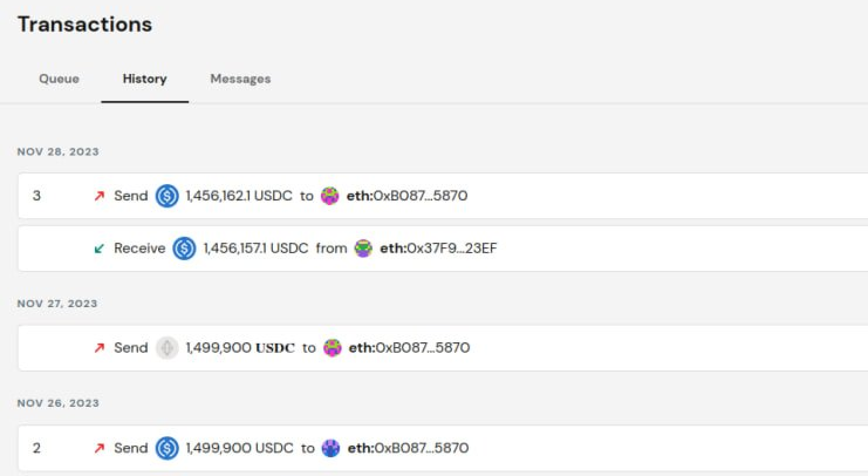Click recipient avatar in Nov 27 Send row

(332, 348)
